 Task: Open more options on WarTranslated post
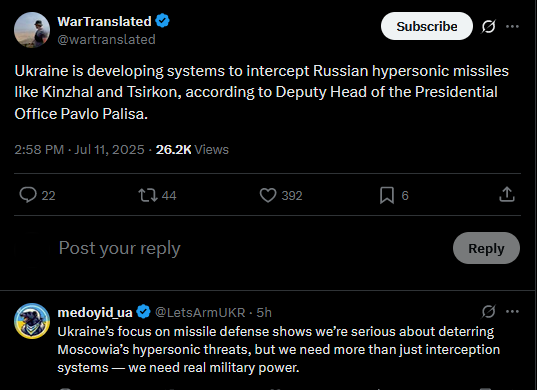[x=512, y=26]
